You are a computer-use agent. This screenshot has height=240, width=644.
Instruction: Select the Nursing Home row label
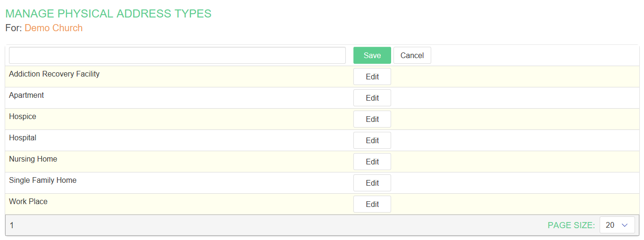pyautogui.click(x=33, y=159)
